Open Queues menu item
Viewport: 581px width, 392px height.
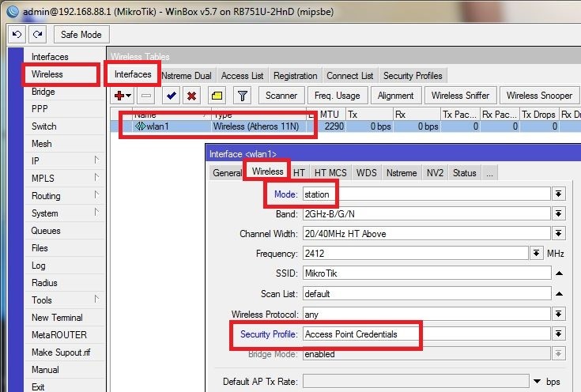click(46, 231)
